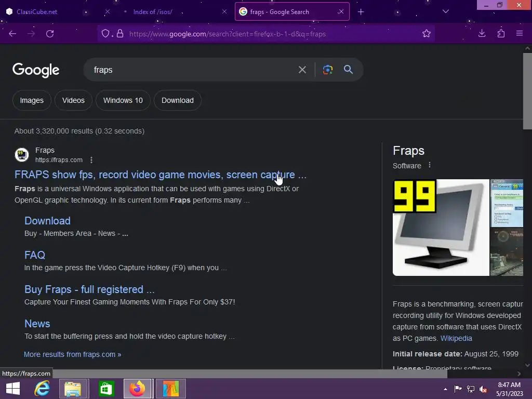Screen dimensions: 532x399
Task: Click the https://fraps.com site address
Action: [59, 160]
